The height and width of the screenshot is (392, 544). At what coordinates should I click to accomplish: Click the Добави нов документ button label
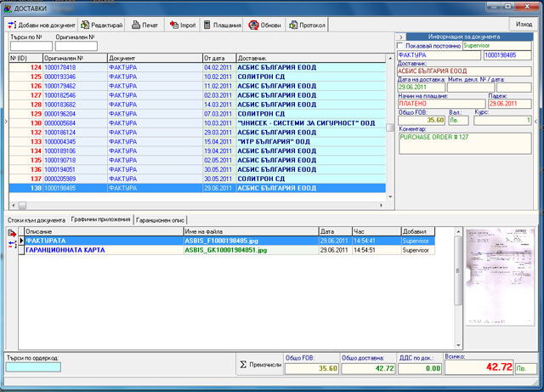(x=47, y=26)
